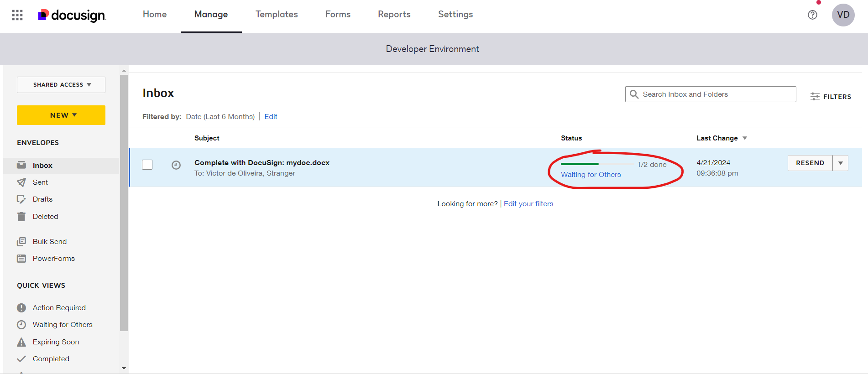This screenshot has width=868, height=374.
Task: Open the Drafts folder
Action: 42,199
